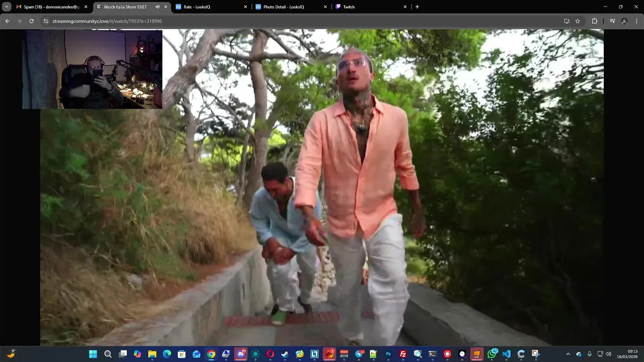Image resolution: width=644 pixels, height=362 pixels.
Task: Click the webcam overlay thumbnail
Action: tap(92, 69)
